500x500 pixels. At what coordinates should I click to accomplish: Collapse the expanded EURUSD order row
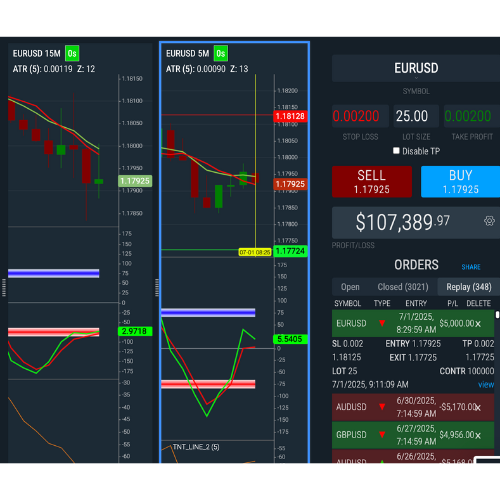tap(413, 323)
